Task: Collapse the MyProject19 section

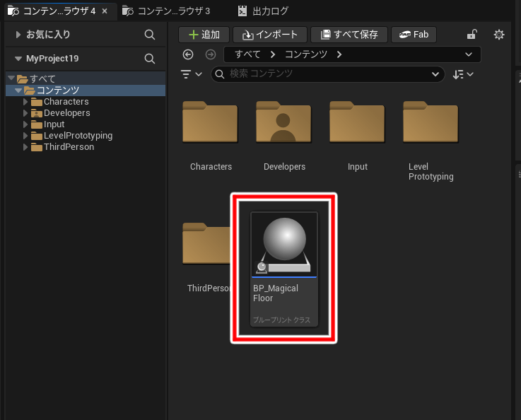Action: [18, 59]
